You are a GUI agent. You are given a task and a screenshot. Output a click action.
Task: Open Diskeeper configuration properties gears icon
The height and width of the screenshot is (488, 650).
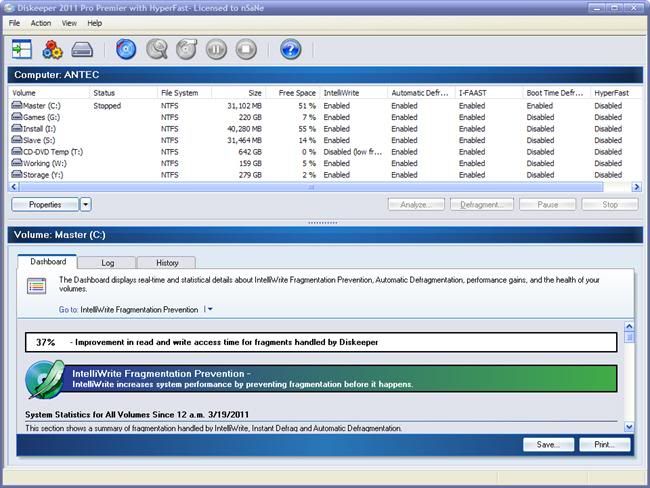52,49
